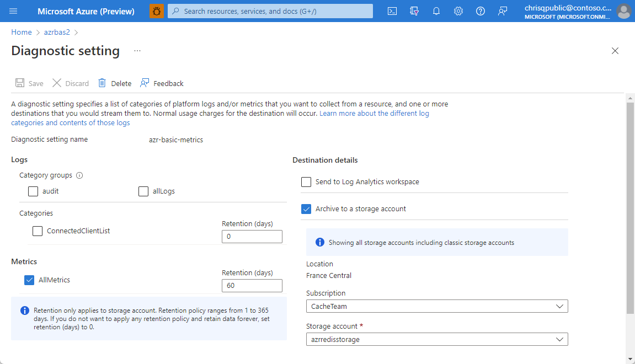Image resolution: width=635 pixels, height=364 pixels.
Task: Open the Storage account dropdown
Action: coord(436,339)
